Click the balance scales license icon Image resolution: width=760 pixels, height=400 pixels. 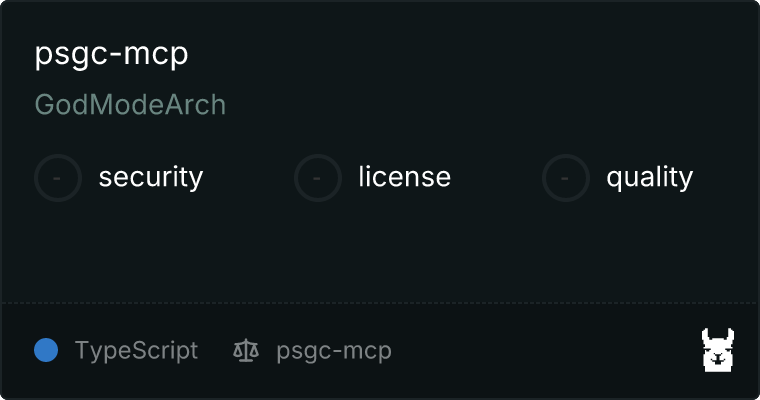pos(246,351)
